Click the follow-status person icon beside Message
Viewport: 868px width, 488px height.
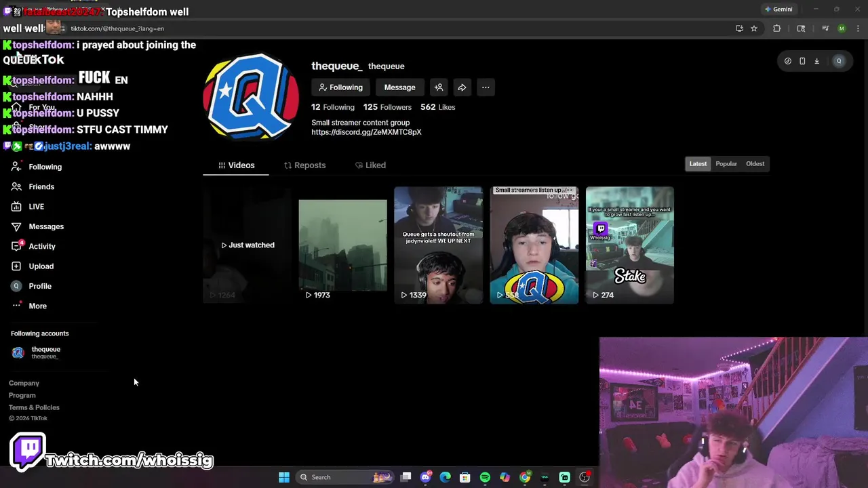coord(439,87)
